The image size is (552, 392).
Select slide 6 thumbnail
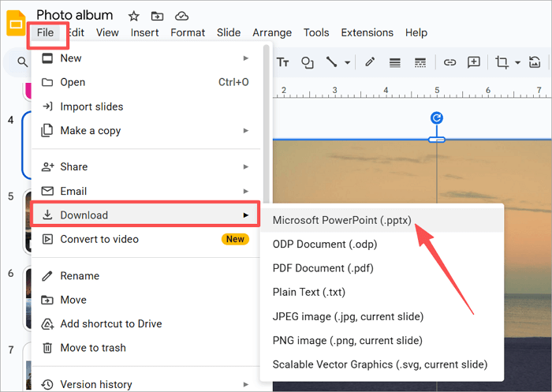pos(28,298)
